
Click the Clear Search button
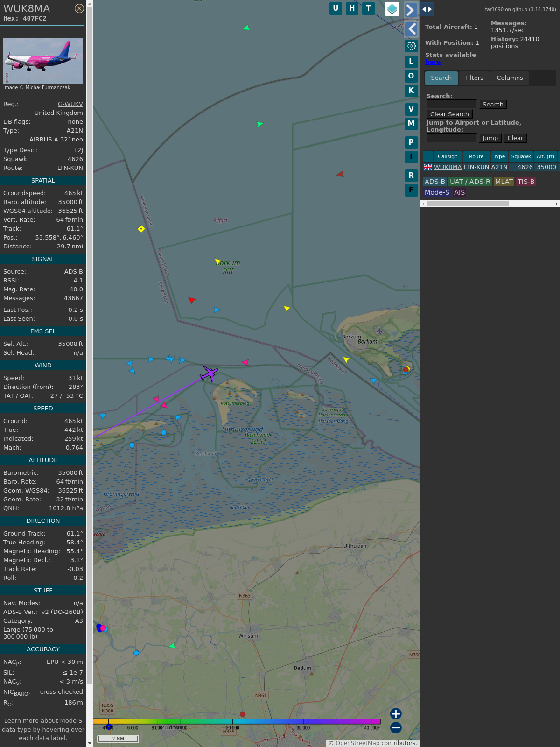(449, 114)
